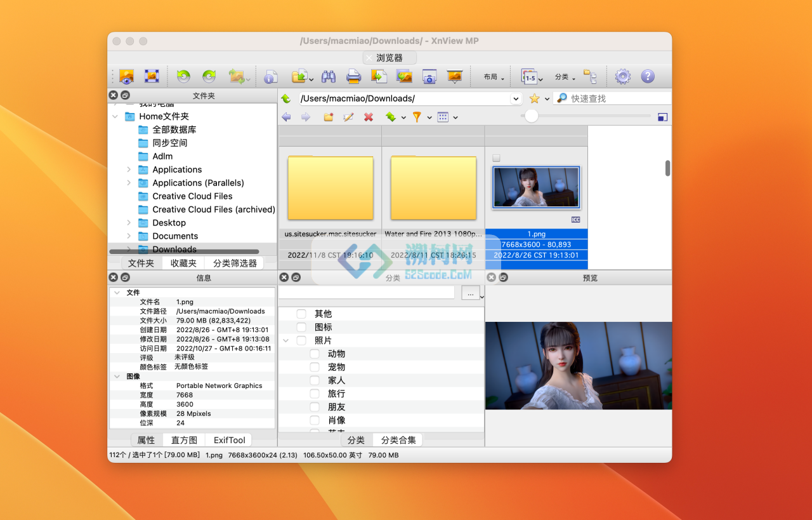Click the ... button in category panel
The image size is (812, 520).
pyautogui.click(x=471, y=293)
